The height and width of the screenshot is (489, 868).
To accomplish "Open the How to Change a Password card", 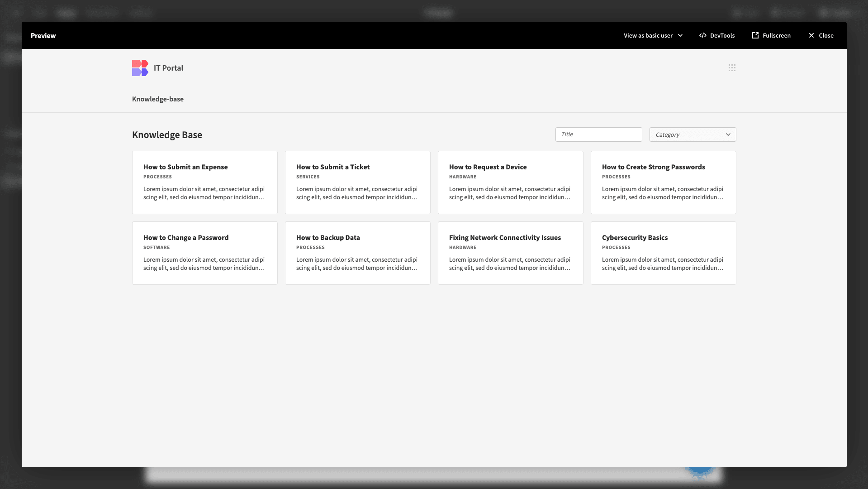I will coord(205,253).
